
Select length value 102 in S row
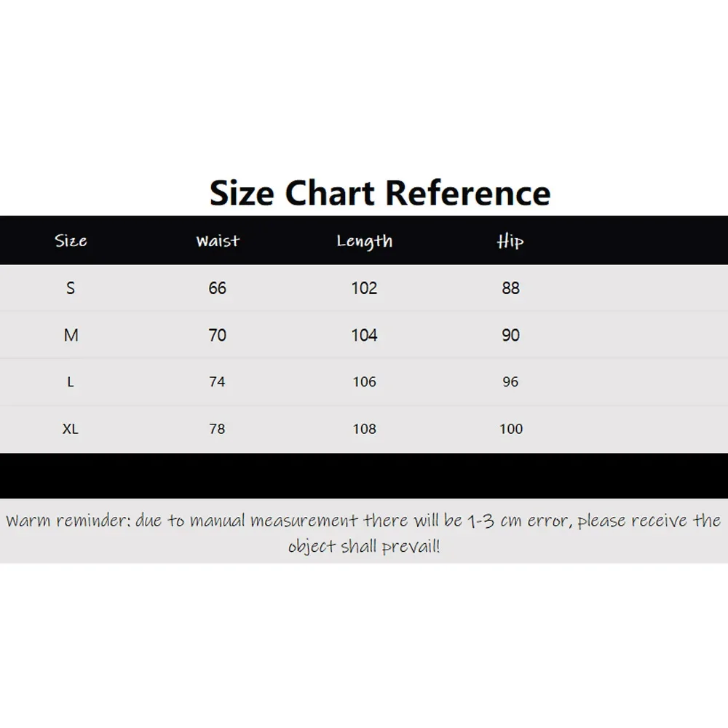pyautogui.click(x=364, y=288)
